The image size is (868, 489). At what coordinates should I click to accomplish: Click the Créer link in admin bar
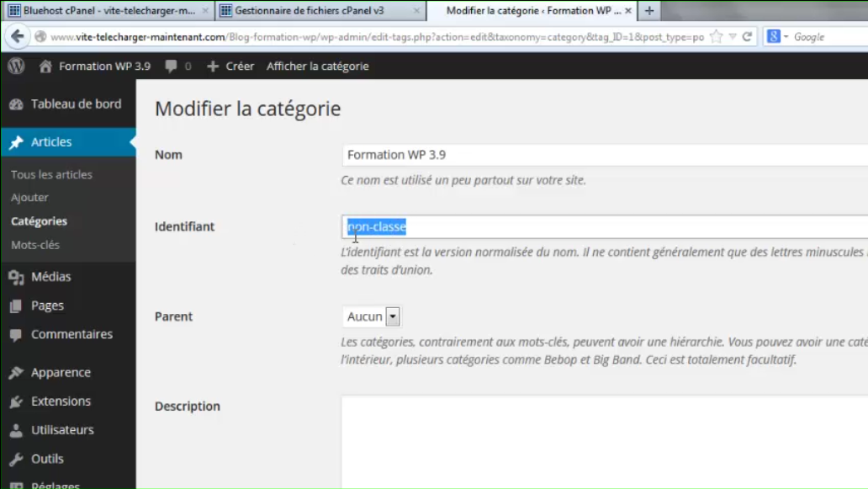[x=240, y=66]
